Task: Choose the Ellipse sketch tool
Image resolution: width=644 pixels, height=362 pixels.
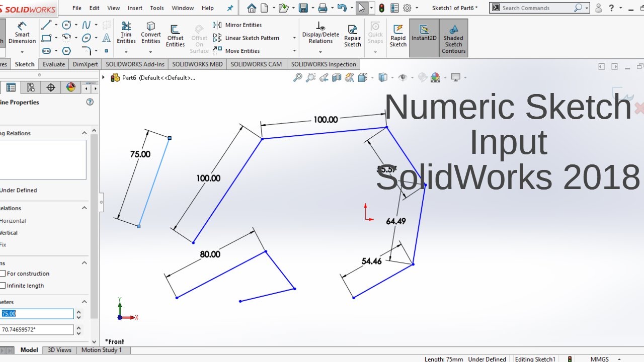Action: click(87, 38)
